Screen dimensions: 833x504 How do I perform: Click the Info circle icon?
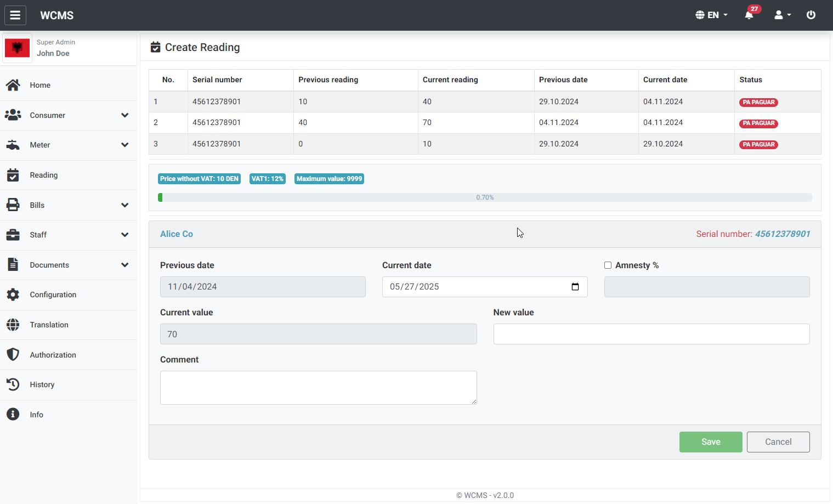13,415
